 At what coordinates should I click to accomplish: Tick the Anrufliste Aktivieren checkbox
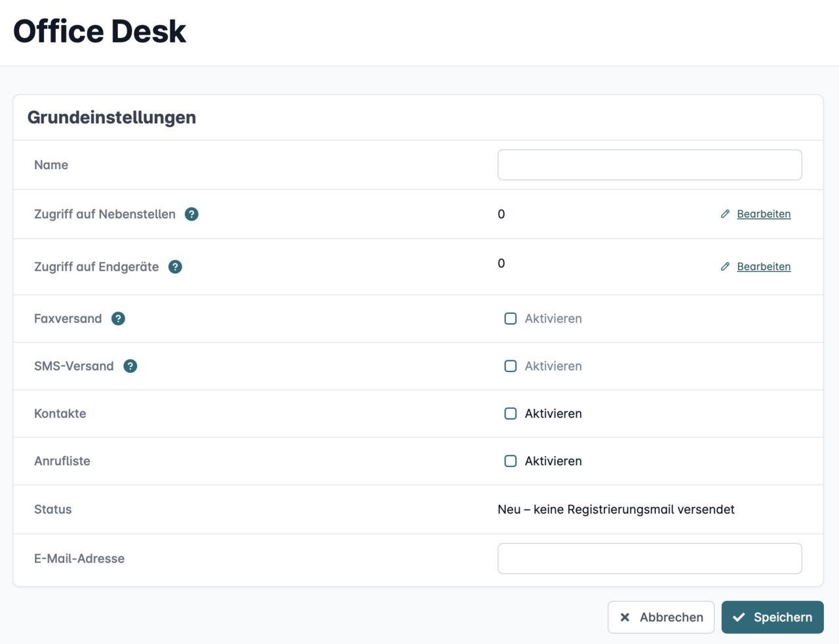pos(511,461)
